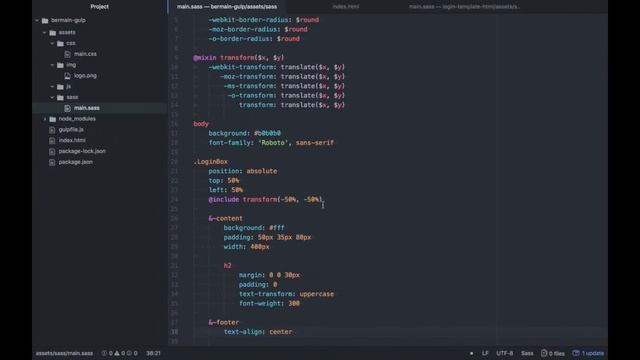This screenshot has width=640, height=360.
Task: Select the node_modules folder label
Action: pyautogui.click(x=77, y=119)
